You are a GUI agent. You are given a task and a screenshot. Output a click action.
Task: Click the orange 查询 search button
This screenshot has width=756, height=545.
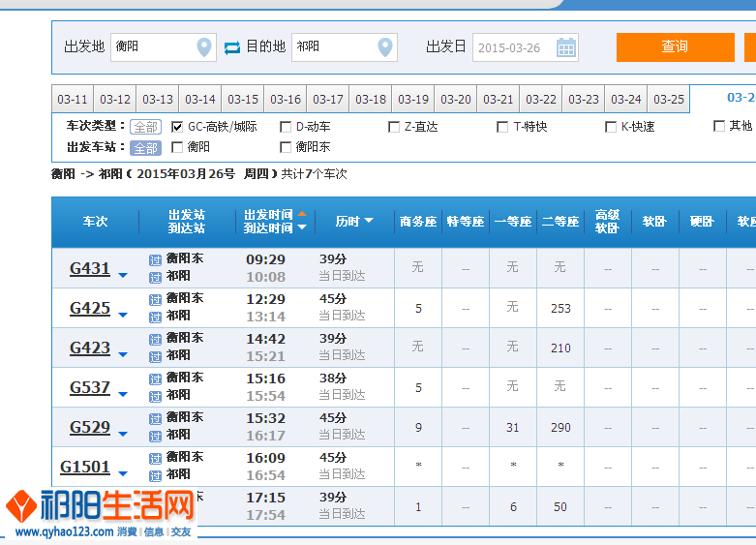[x=675, y=46]
